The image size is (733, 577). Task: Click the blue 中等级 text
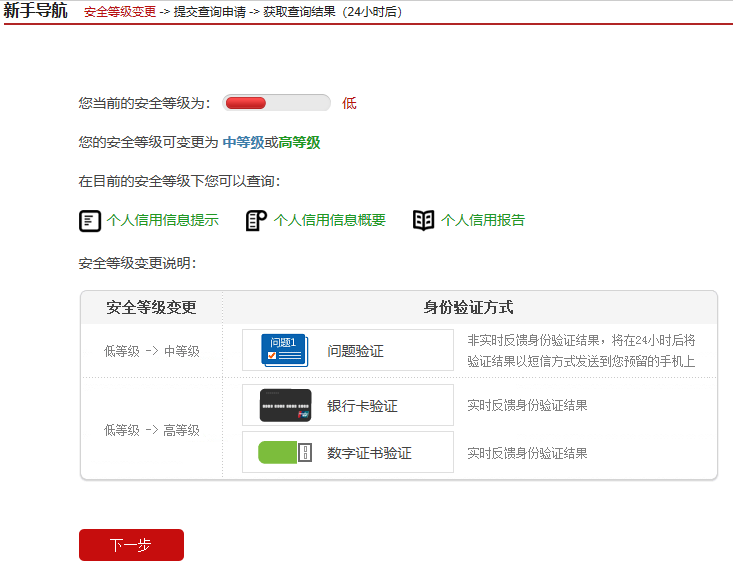[244, 142]
